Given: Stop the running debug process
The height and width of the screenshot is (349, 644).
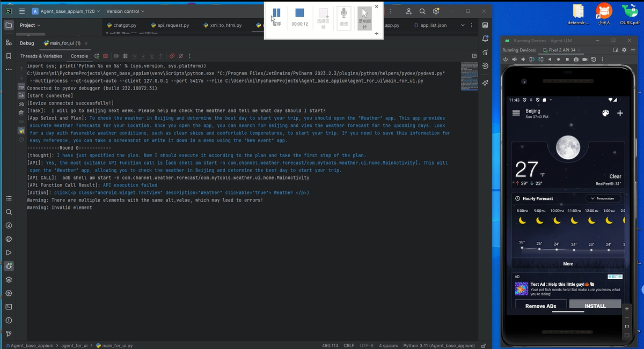Looking at the screenshot, I should coord(106,56).
